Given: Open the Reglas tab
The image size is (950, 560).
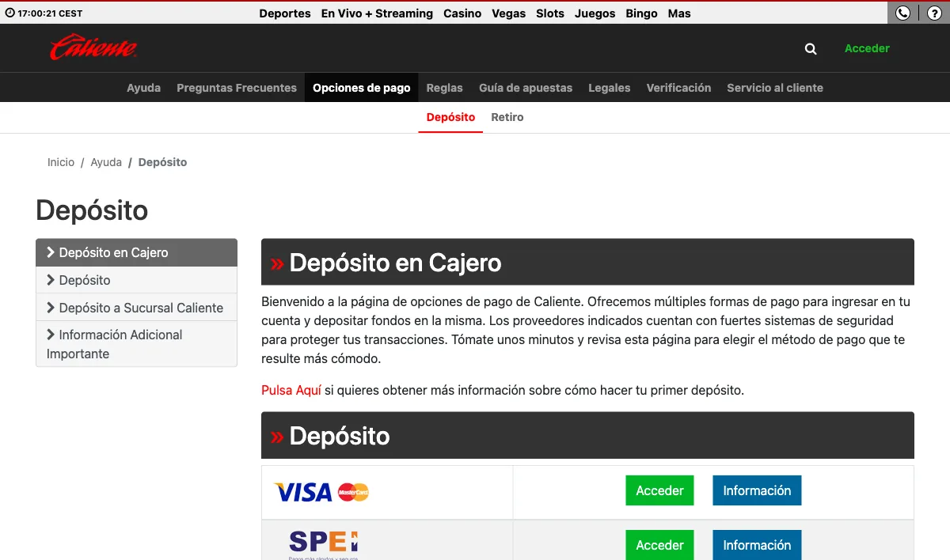Looking at the screenshot, I should pos(445,88).
